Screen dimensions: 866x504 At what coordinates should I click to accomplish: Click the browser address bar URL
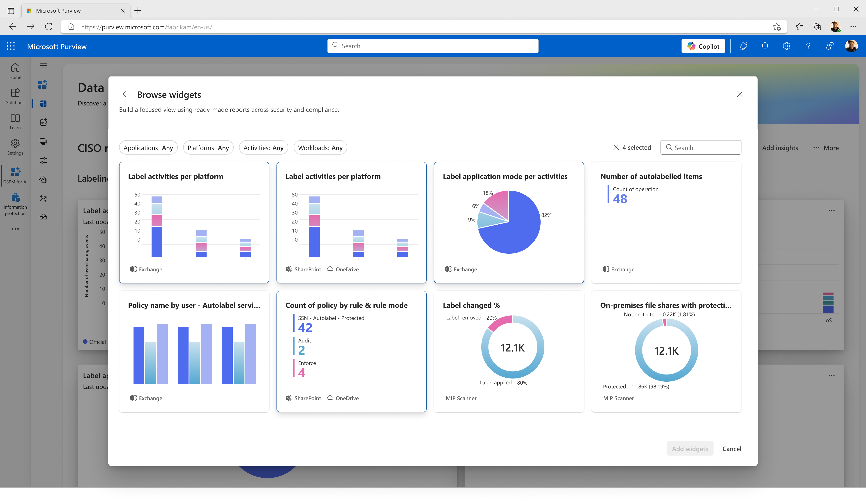146,27
